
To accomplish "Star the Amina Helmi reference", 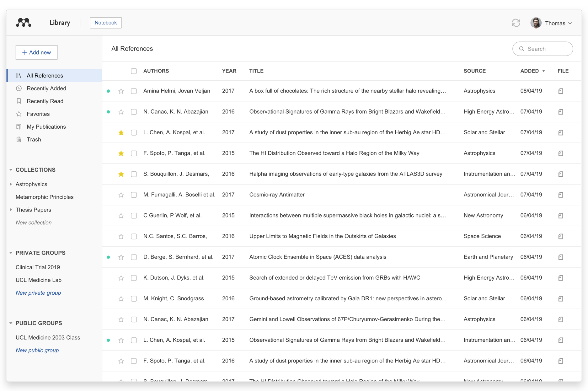I will pyautogui.click(x=121, y=91).
